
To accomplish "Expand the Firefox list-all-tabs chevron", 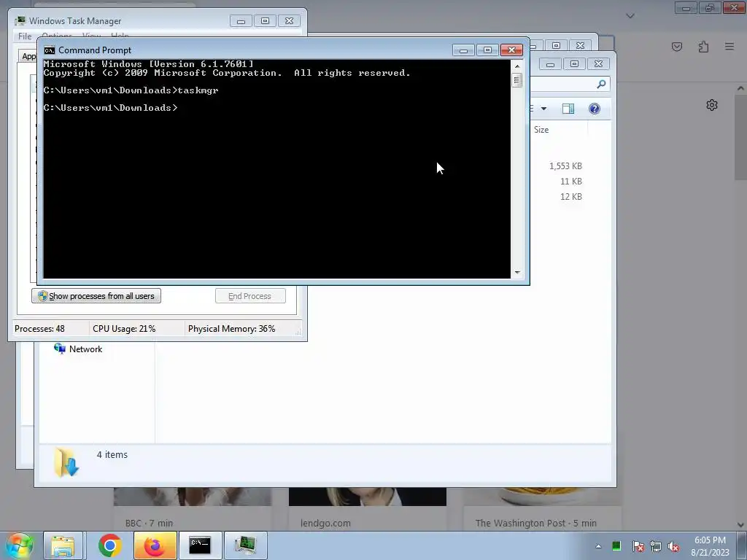I will [630, 16].
